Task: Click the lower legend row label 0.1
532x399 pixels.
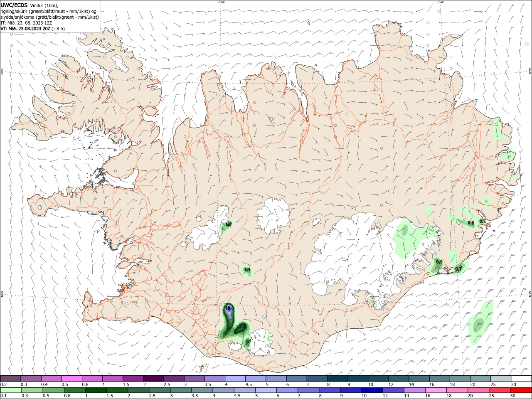Action: pos(4,396)
